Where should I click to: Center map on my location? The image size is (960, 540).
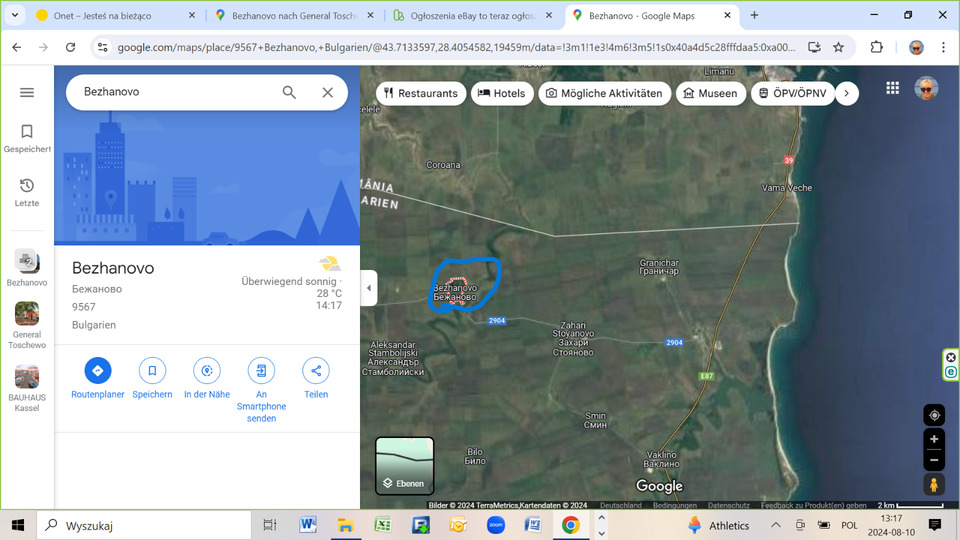(934, 415)
